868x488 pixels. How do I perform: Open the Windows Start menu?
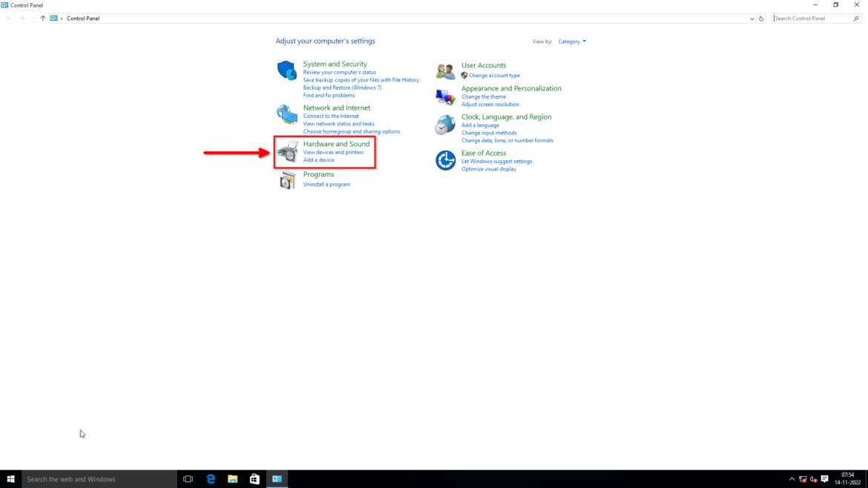coord(10,479)
